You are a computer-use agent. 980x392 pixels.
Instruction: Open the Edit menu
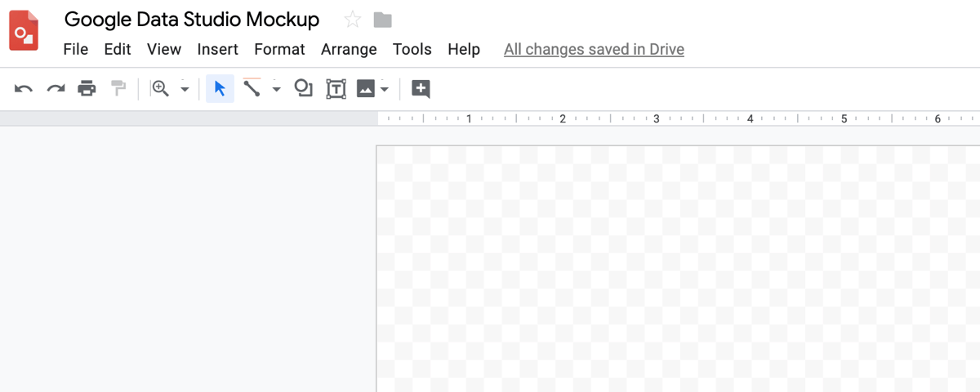tap(118, 49)
